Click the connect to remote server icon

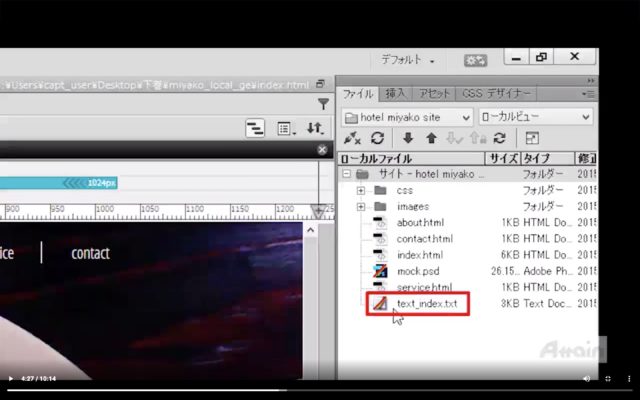(352, 138)
